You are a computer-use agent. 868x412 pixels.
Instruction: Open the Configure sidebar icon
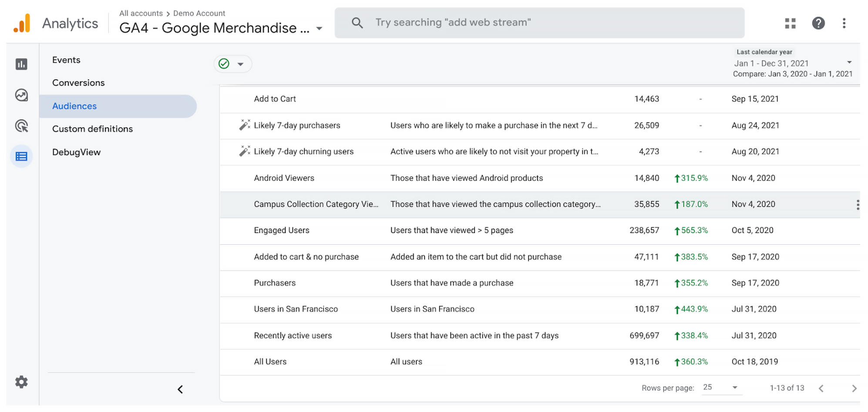click(x=21, y=156)
